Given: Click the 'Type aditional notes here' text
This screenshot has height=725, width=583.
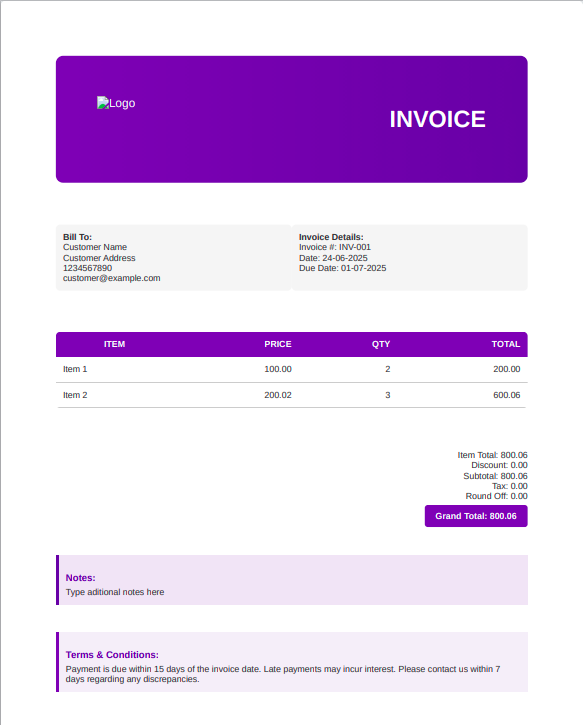Looking at the screenshot, I should (115, 592).
